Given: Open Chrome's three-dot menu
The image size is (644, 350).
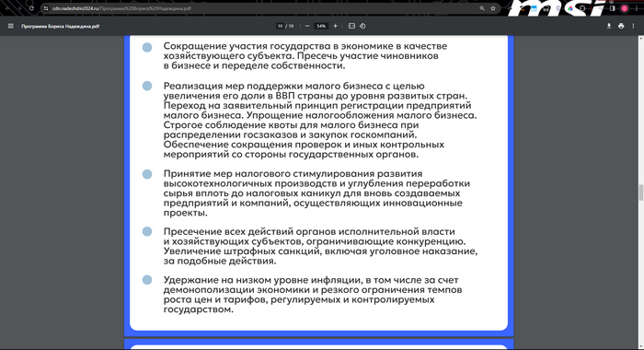Looking at the screenshot, I should 637,8.
